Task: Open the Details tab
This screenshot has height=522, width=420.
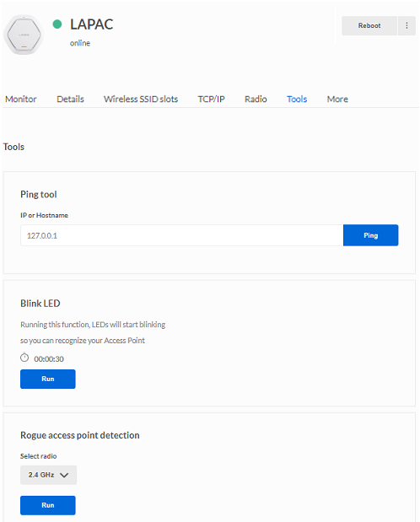Action: point(70,100)
